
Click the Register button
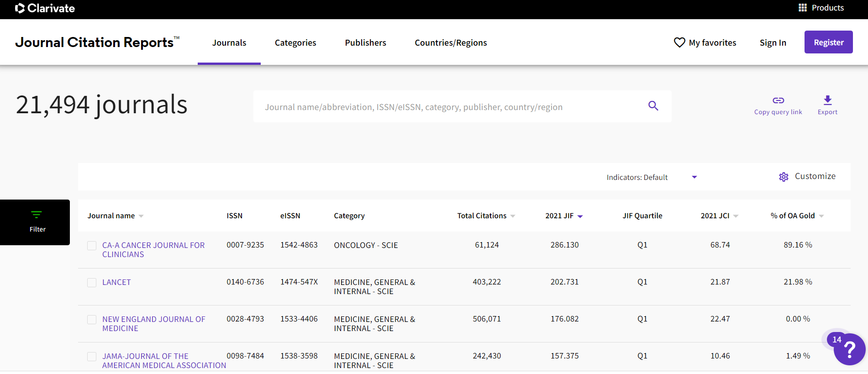pos(829,42)
